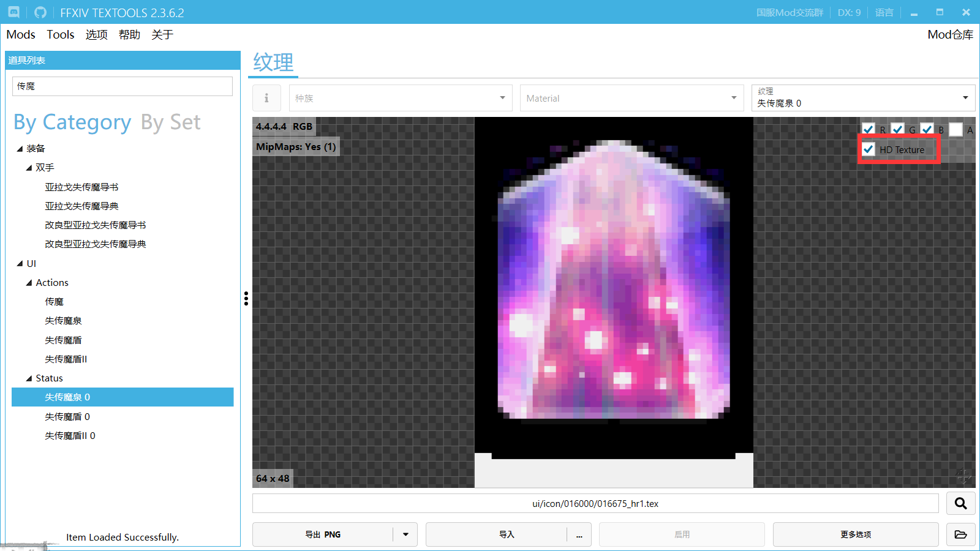The height and width of the screenshot is (551, 980).
Task: Click the magnifier search path button
Action: (960, 503)
